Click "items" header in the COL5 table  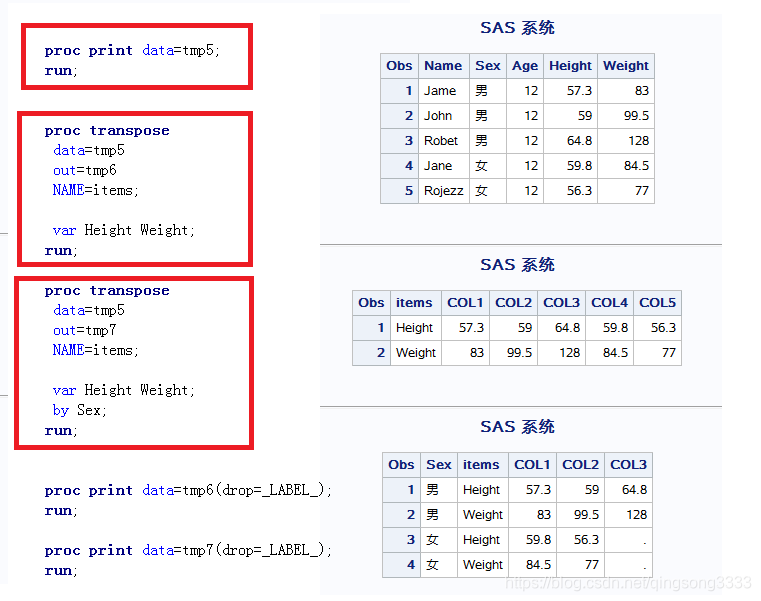click(x=416, y=303)
